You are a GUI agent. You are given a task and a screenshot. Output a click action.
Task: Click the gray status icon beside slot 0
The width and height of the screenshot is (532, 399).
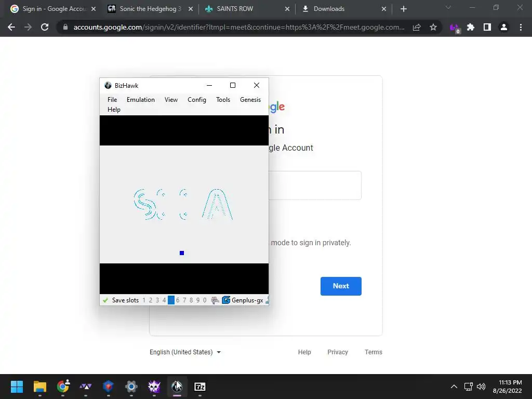215,300
